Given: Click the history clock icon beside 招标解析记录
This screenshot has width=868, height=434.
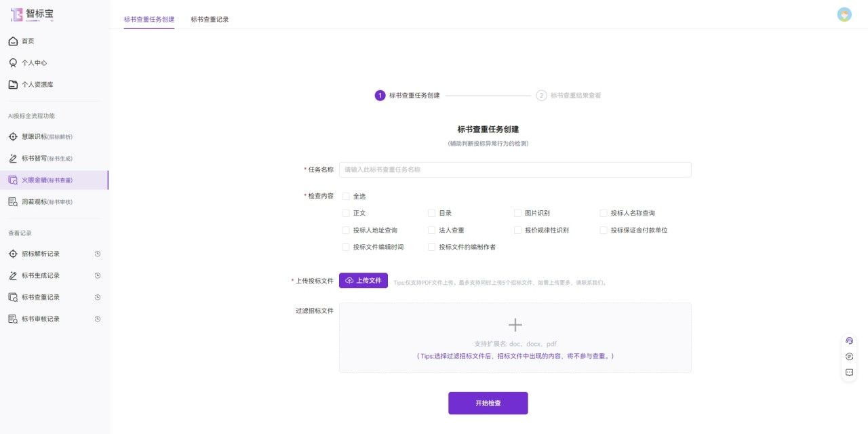Looking at the screenshot, I should 98,254.
